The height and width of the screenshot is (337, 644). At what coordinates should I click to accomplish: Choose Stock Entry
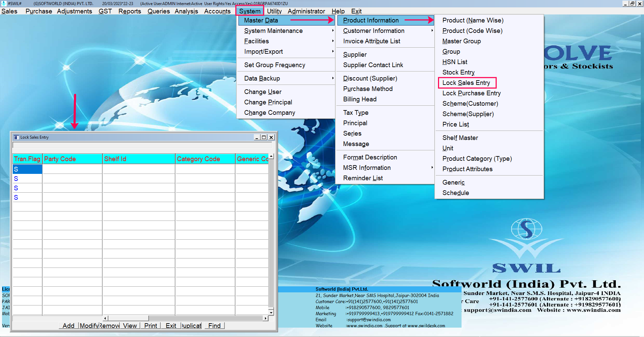pyautogui.click(x=489, y=72)
